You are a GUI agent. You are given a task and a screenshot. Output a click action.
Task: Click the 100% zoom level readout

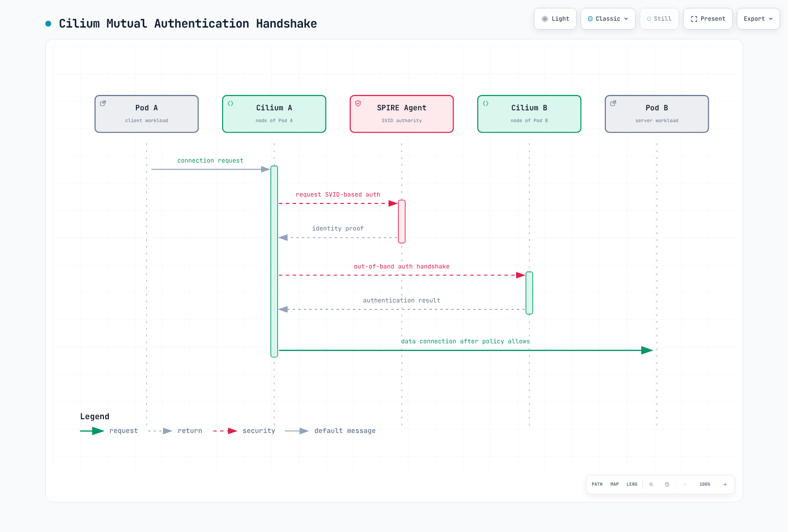click(x=705, y=484)
